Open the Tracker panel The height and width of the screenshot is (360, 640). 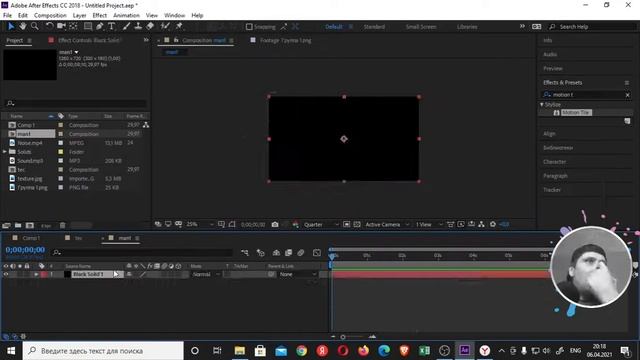pyautogui.click(x=552, y=190)
